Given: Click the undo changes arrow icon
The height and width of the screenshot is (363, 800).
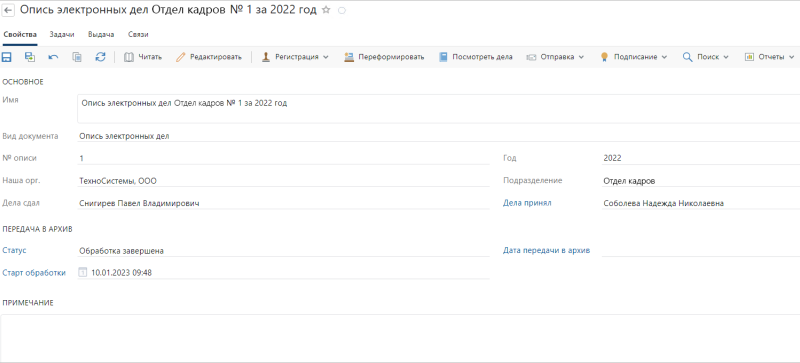Looking at the screenshot, I should click(x=53, y=57).
